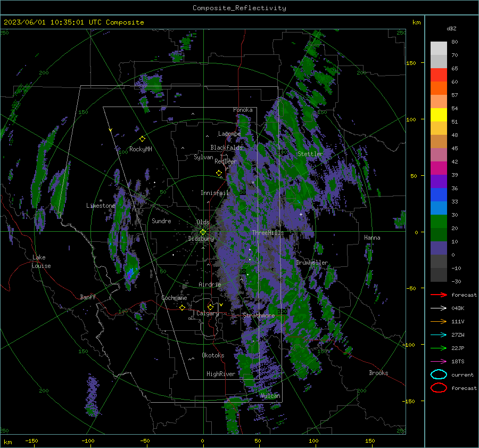
Task: Click the cyan 27ZW arrow legend icon
Action: click(439, 335)
